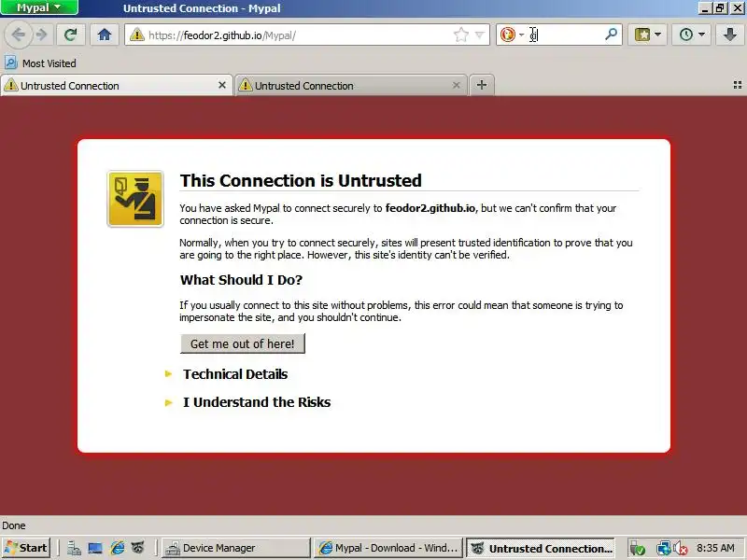Open a new tab with plus button
This screenshot has width=747, height=560.
[482, 85]
